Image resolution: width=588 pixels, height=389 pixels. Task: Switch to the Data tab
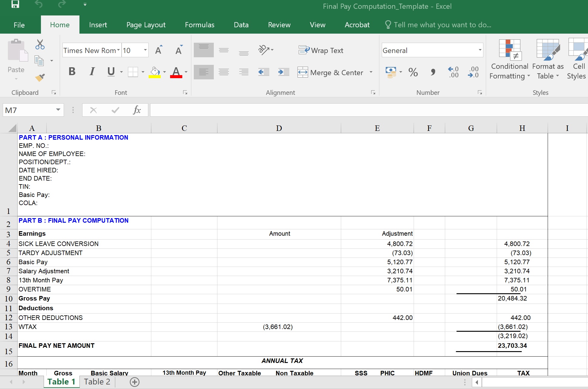(241, 25)
